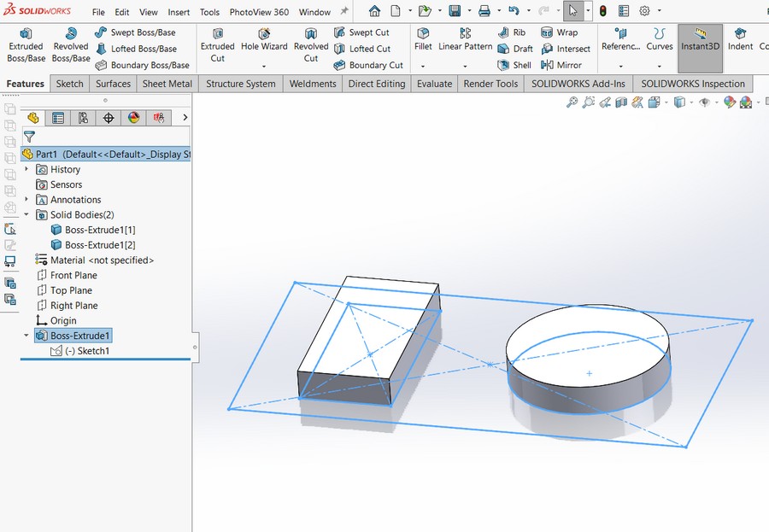
Task: Choose Swept Cut
Action: coord(361,32)
